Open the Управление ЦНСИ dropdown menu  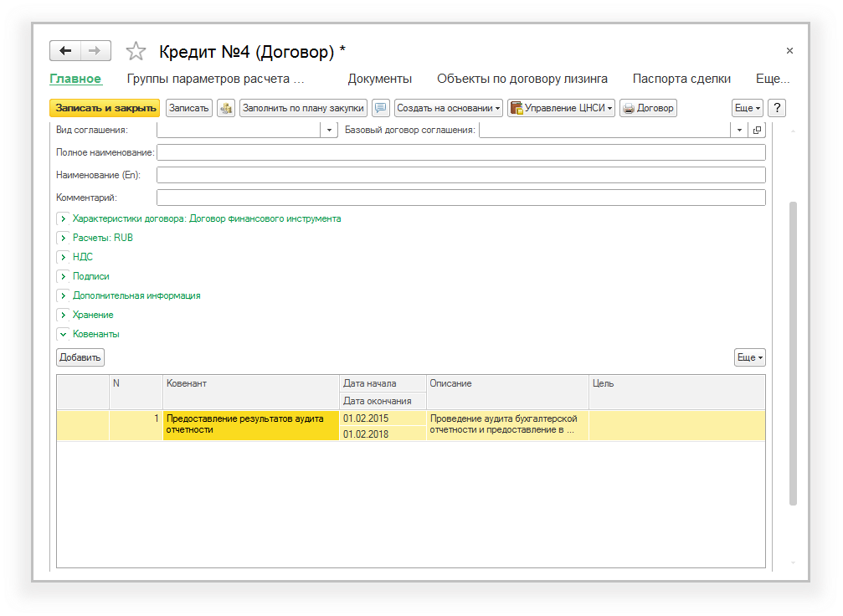pos(562,108)
